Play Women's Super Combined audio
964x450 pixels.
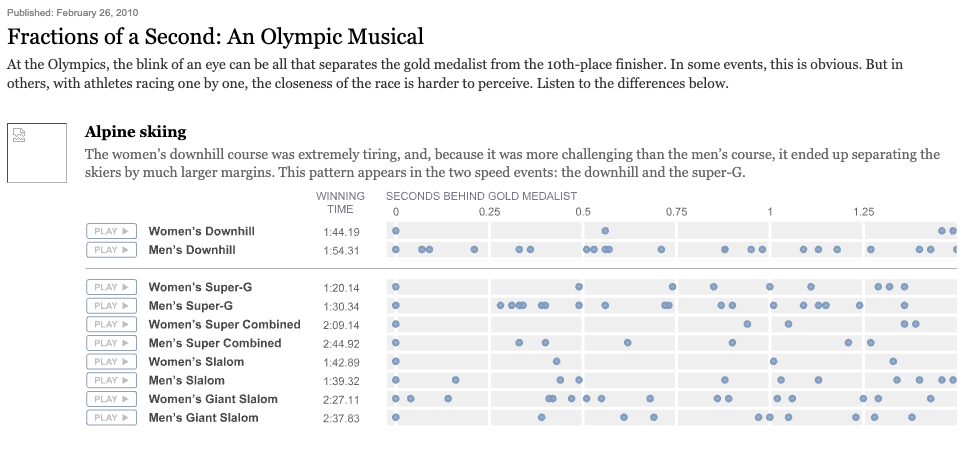111,324
